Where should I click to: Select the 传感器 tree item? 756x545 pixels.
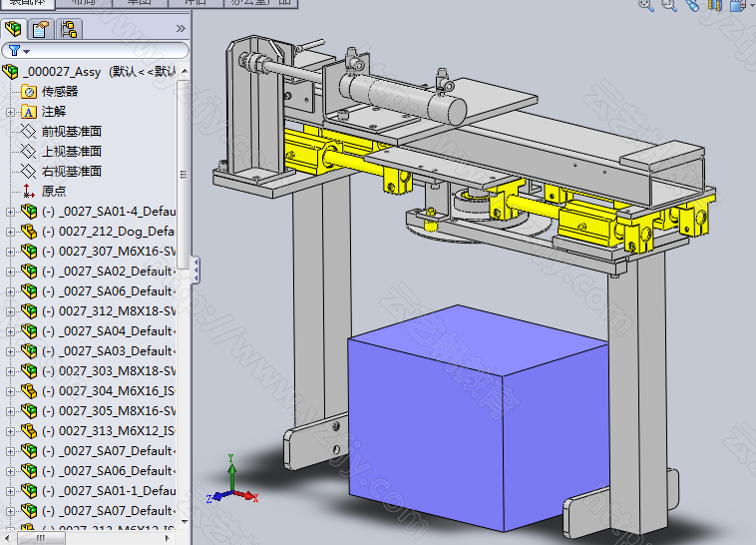(x=60, y=91)
